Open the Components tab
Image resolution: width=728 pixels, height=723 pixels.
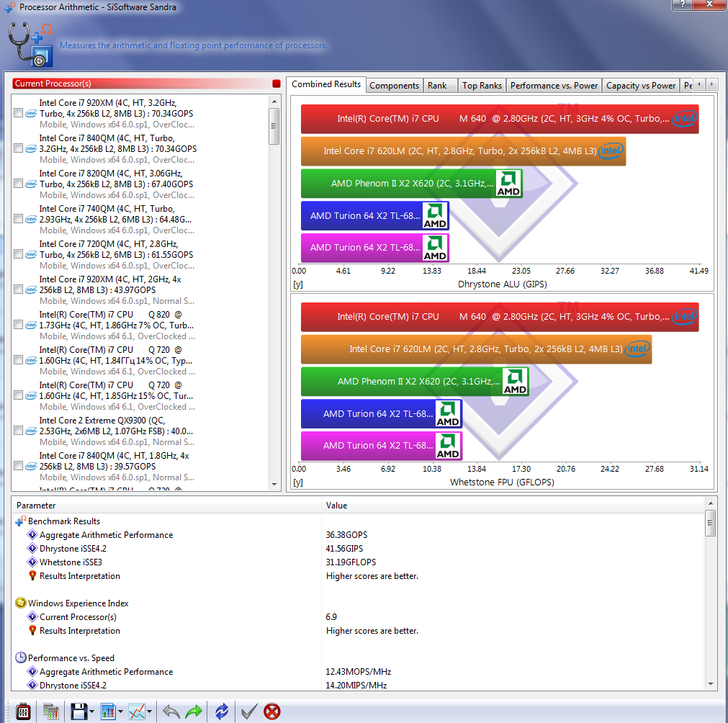tap(394, 86)
